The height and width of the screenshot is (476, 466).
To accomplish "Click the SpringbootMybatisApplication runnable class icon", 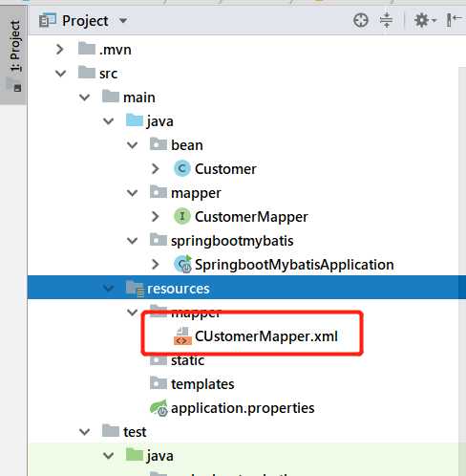I will click(182, 264).
